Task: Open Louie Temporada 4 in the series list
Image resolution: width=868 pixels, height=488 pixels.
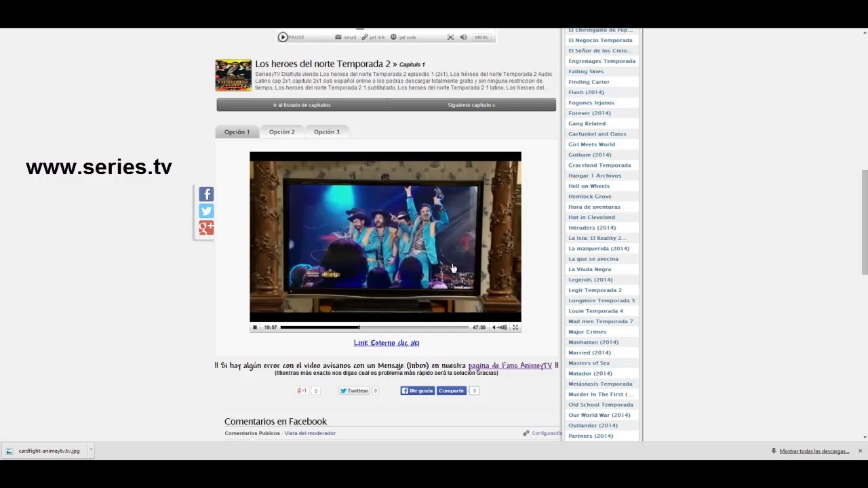Action: 595,311
